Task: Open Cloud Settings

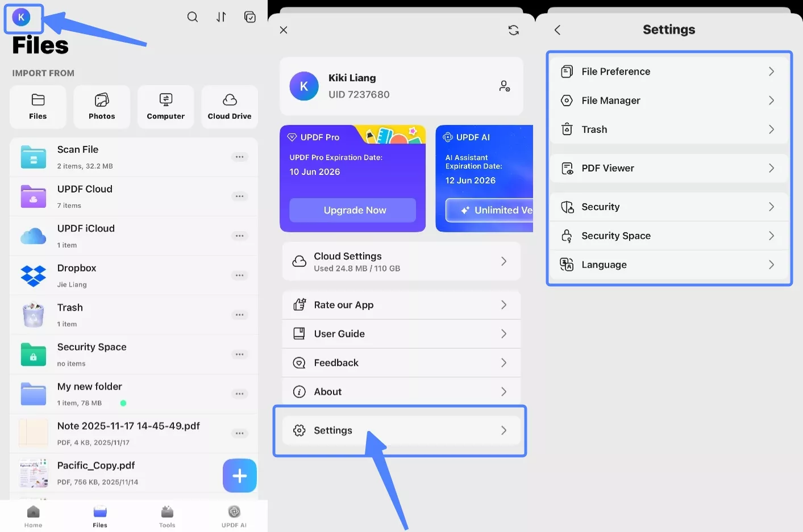Action: [x=401, y=261]
